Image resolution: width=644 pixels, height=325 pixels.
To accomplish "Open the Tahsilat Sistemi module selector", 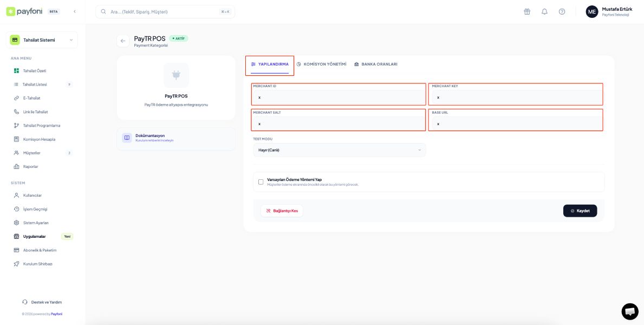I will click(x=42, y=40).
